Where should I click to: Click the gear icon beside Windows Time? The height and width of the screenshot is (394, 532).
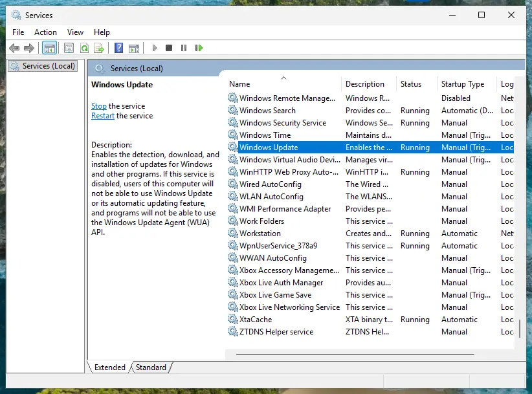point(233,135)
